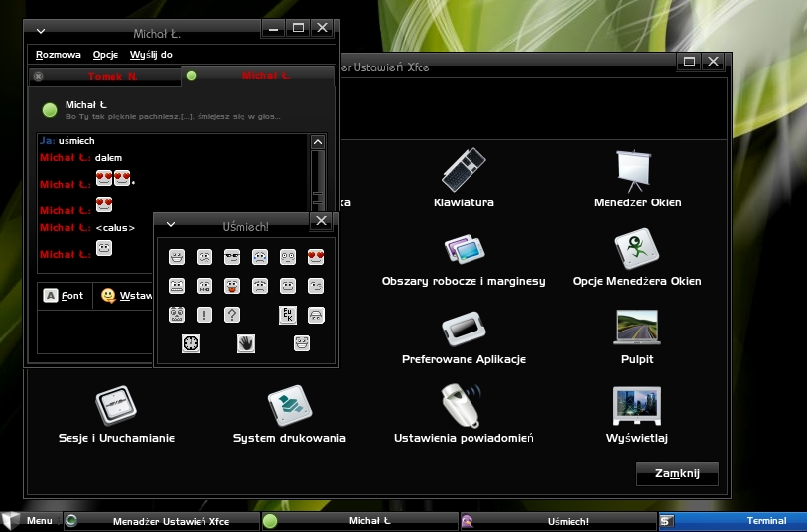Choose the clock emoticon

click(191, 343)
